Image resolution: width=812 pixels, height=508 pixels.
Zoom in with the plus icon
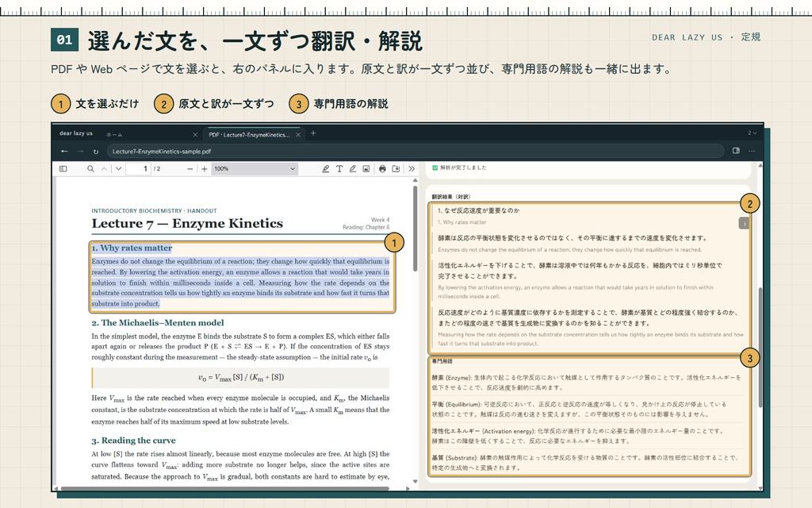pyautogui.click(x=204, y=169)
